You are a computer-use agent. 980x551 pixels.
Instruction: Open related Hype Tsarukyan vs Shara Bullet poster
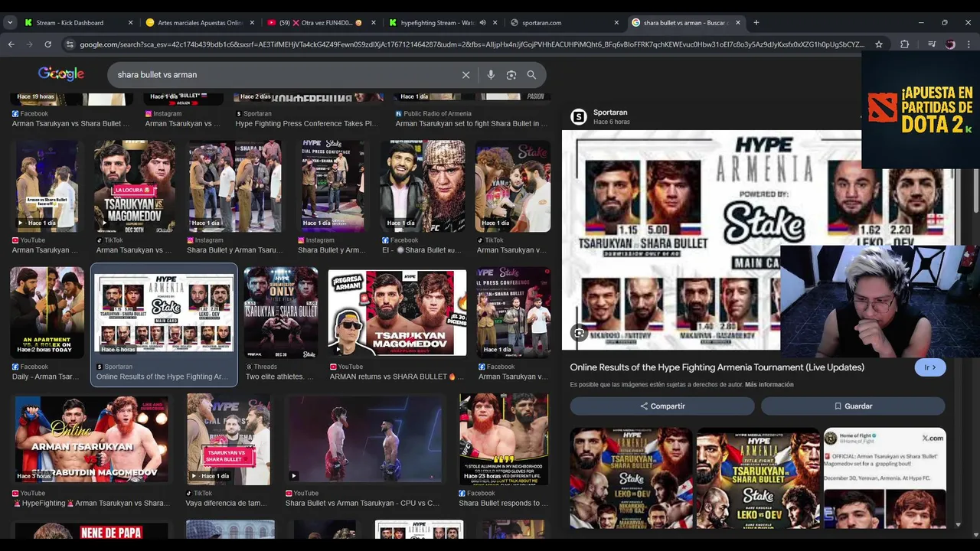click(x=758, y=478)
